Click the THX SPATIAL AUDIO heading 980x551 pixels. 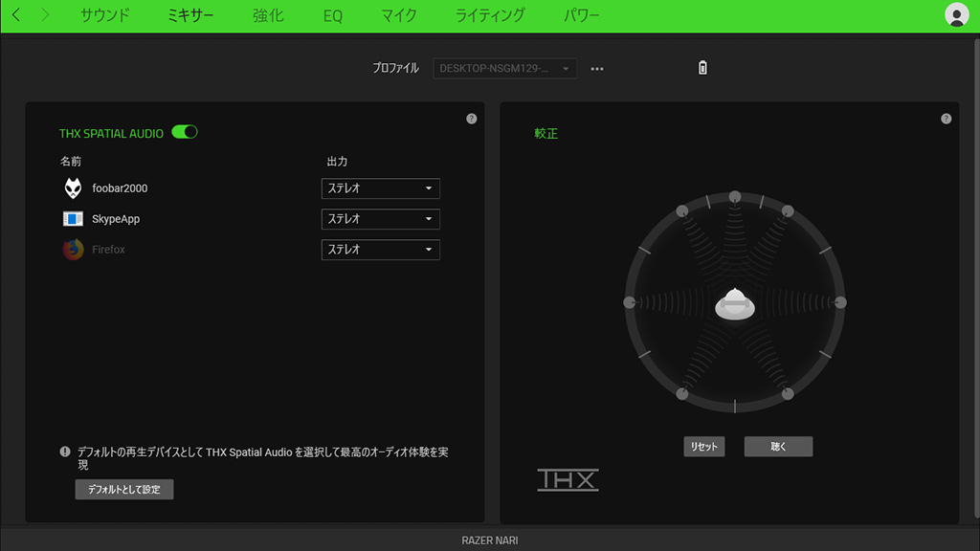click(111, 133)
